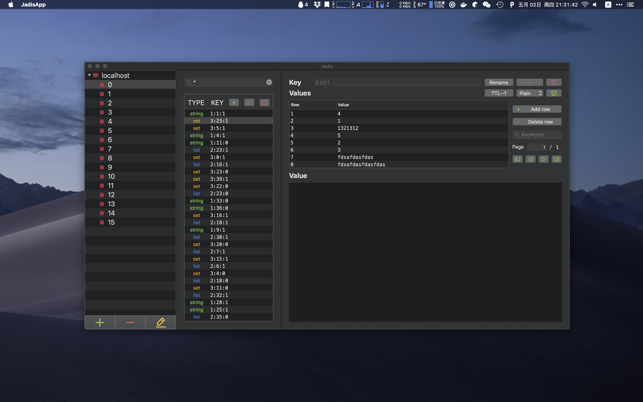The image size is (643, 402).
Task: Remove the selected key using the minus beside KEY
Action: click(x=249, y=103)
